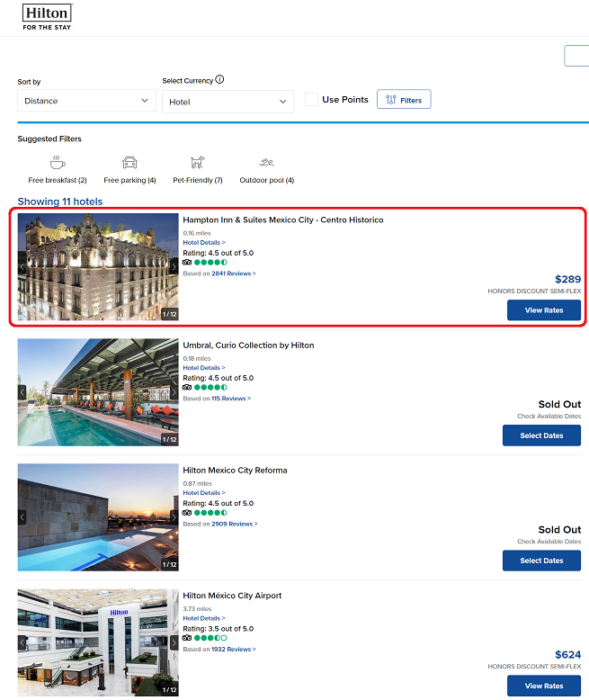The width and height of the screenshot is (589, 700).
Task: Select the Outdoor pool swimmer icon
Action: click(x=266, y=163)
